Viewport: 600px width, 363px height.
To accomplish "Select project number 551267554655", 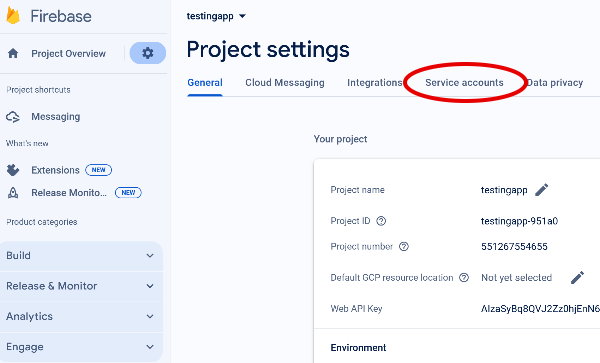I will tap(514, 247).
